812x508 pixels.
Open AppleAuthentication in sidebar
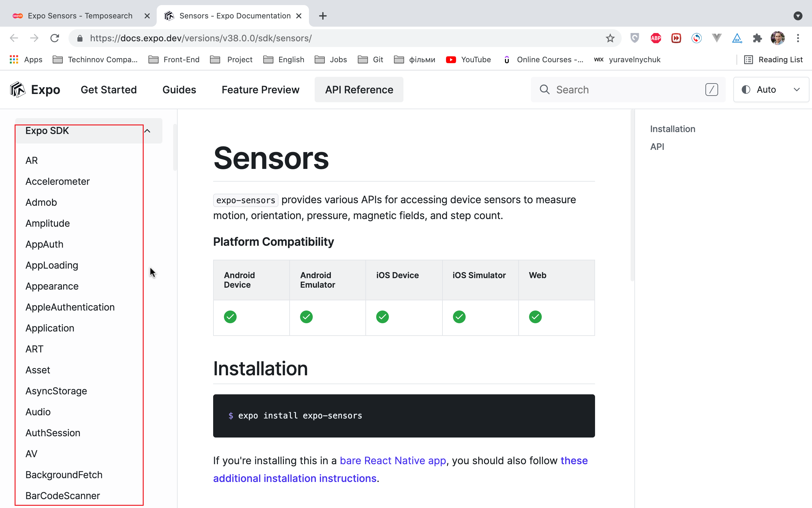tap(70, 307)
